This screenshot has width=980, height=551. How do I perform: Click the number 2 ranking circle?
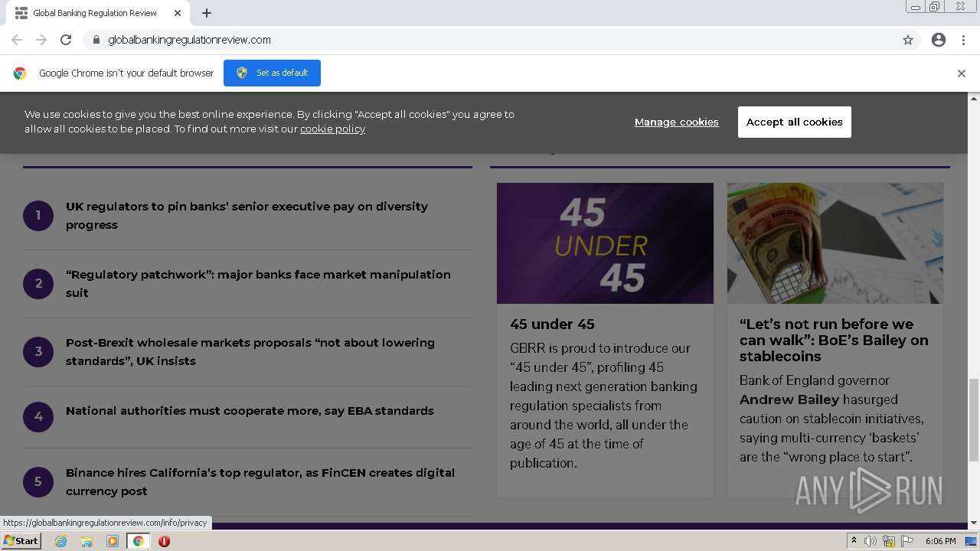[38, 284]
